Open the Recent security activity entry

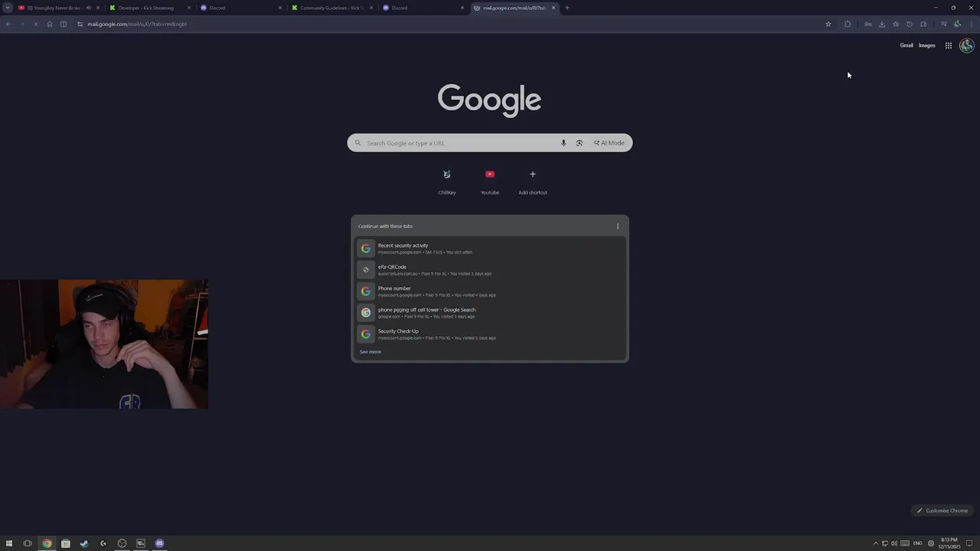click(490, 249)
